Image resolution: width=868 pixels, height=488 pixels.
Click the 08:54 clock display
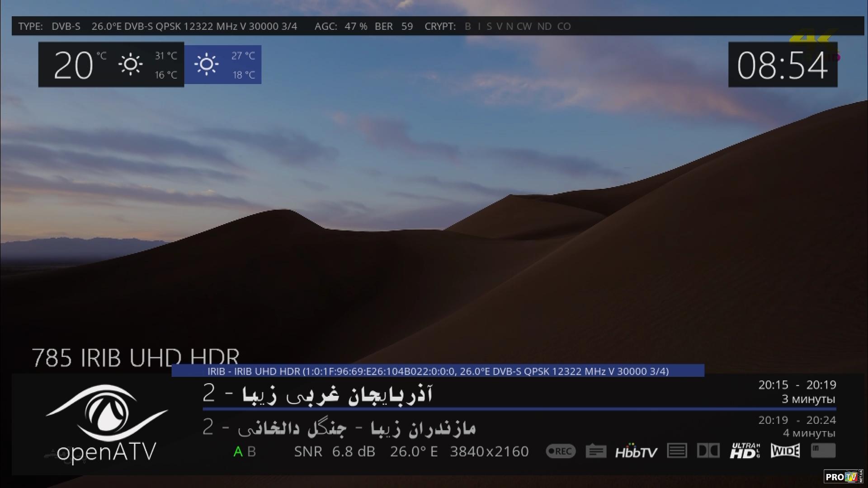click(783, 66)
